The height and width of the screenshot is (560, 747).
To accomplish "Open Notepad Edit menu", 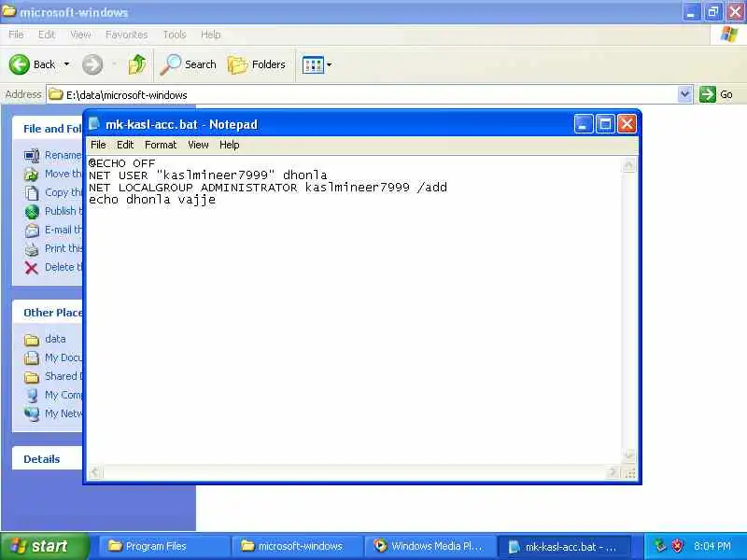I will point(125,145).
